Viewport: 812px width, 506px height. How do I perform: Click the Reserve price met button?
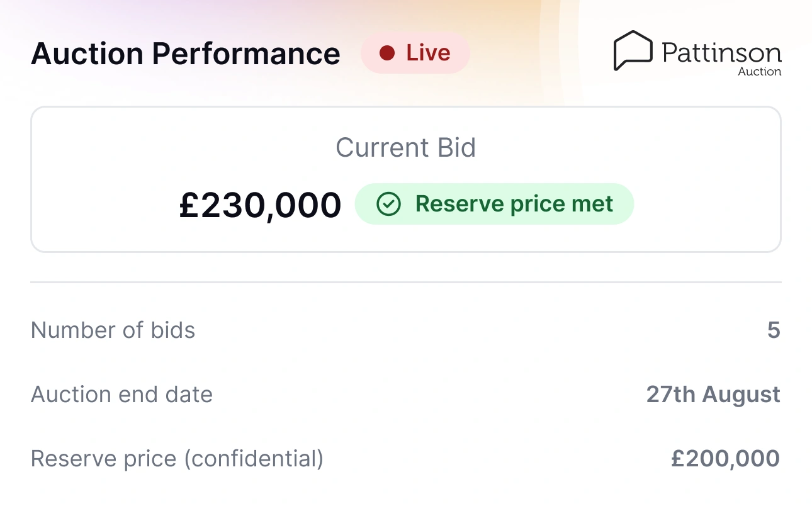495,204
